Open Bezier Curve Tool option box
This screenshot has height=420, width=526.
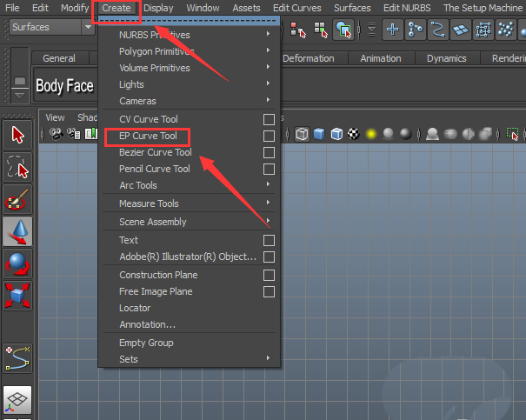269,152
